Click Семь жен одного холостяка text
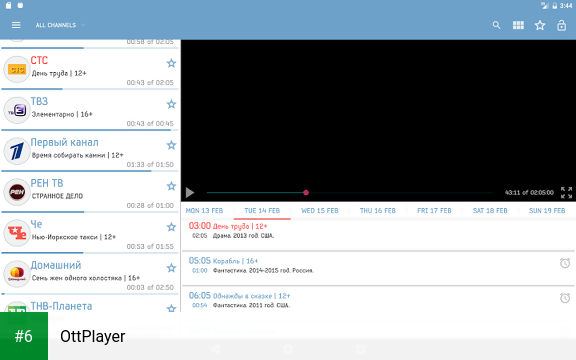This screenshot has width=576, height=360. (x=86, y=278)
